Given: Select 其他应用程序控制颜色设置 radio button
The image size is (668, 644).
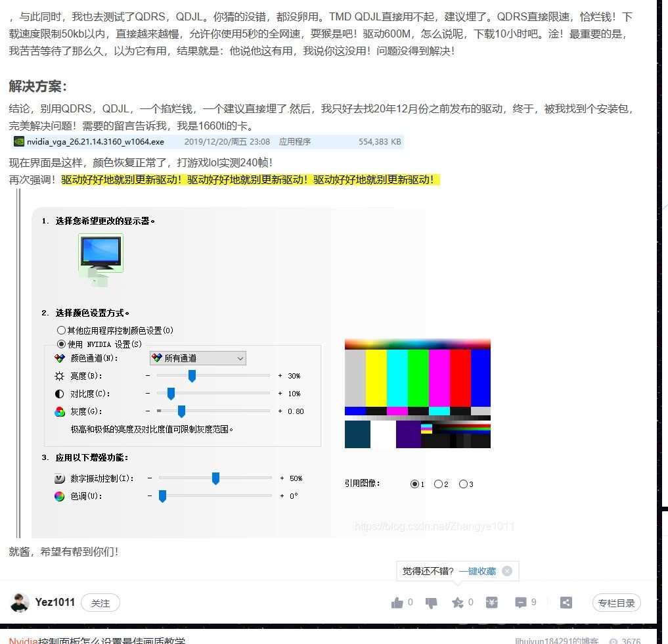Looking at the screenshot, I should 61,331.
